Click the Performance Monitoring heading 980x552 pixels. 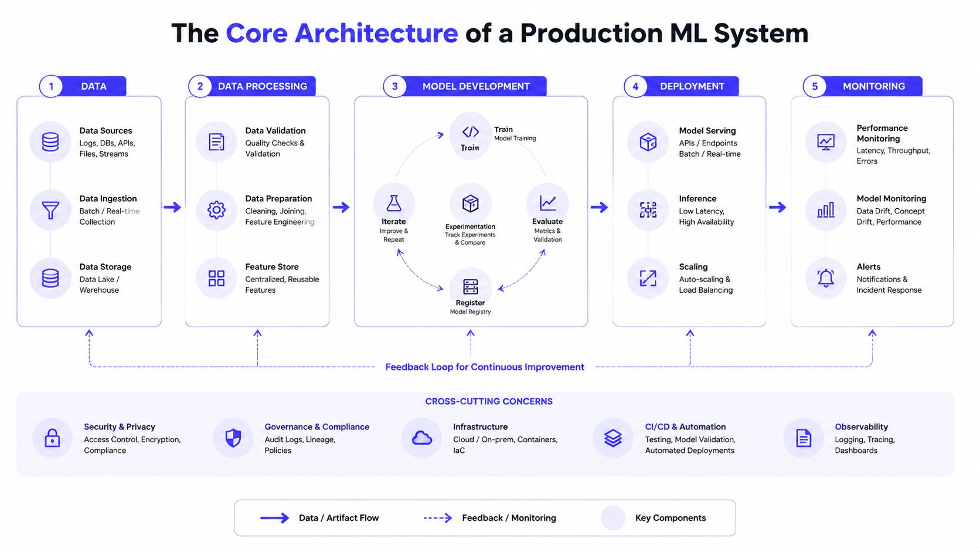pyautogui.click(x=882, y=133)
